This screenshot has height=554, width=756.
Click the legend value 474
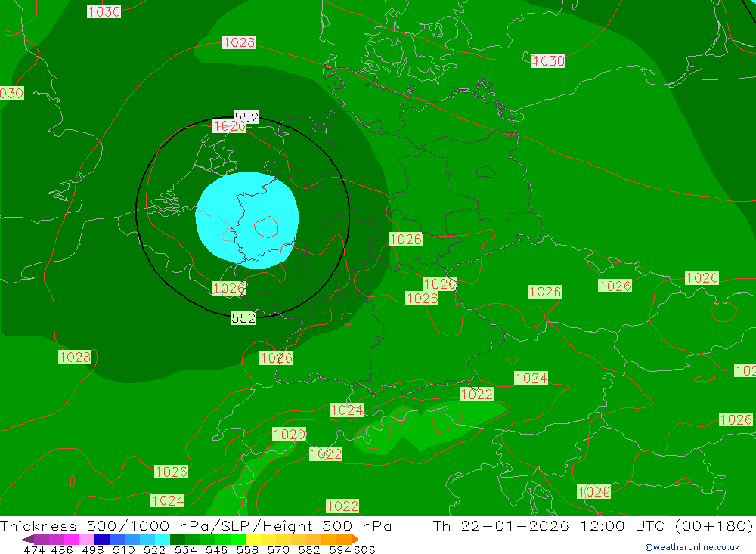[x=34, y=549]
